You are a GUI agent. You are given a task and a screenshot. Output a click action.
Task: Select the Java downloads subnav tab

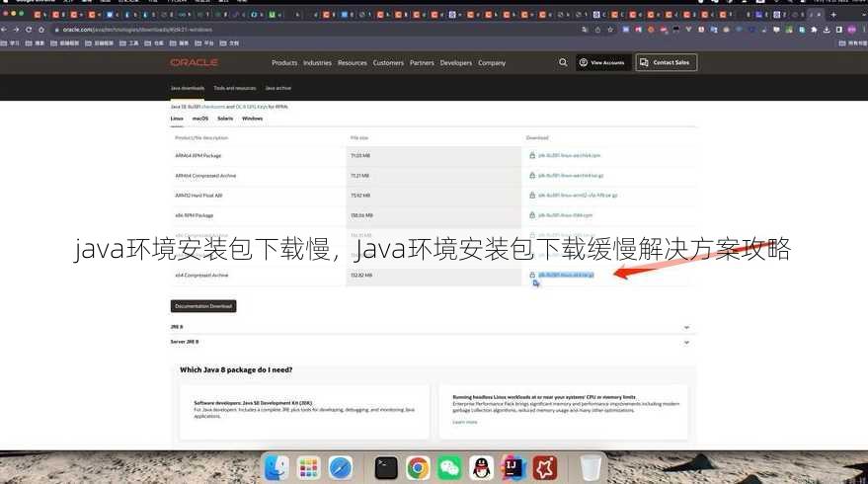pyautogui.click(x=187, y=88)
